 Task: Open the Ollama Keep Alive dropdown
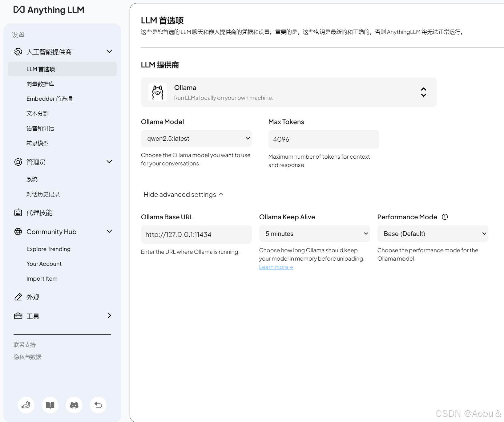(314, 234)
